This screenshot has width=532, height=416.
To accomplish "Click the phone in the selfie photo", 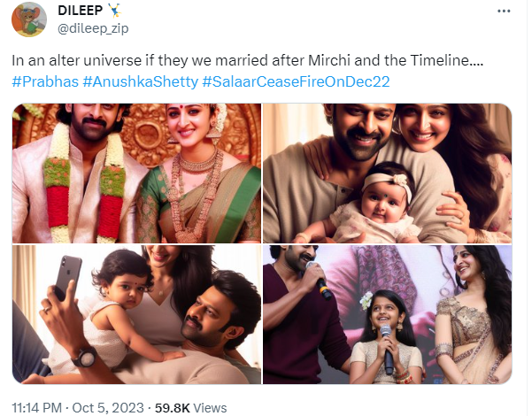I will [x=66, y=281].
